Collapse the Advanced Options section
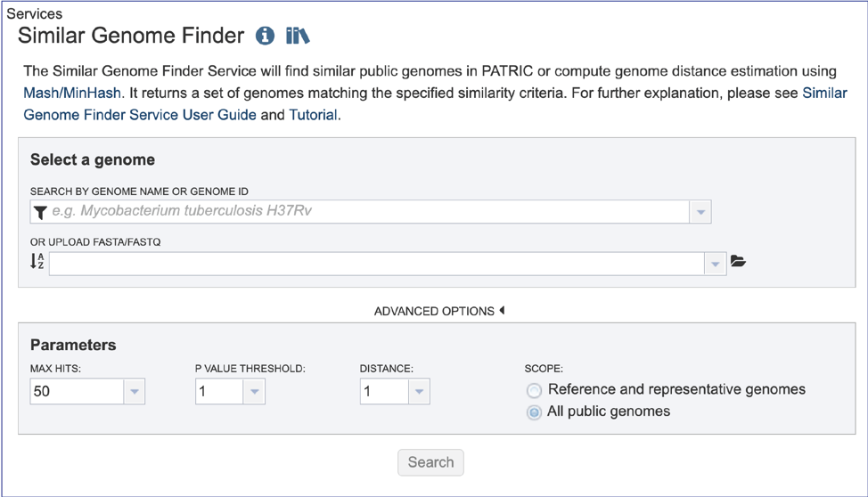 (439, 311)
